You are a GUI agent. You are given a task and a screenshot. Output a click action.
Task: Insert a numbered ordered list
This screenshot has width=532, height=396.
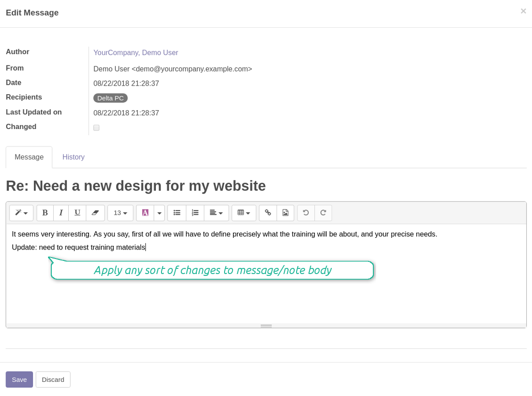click(x=195, y=213)
